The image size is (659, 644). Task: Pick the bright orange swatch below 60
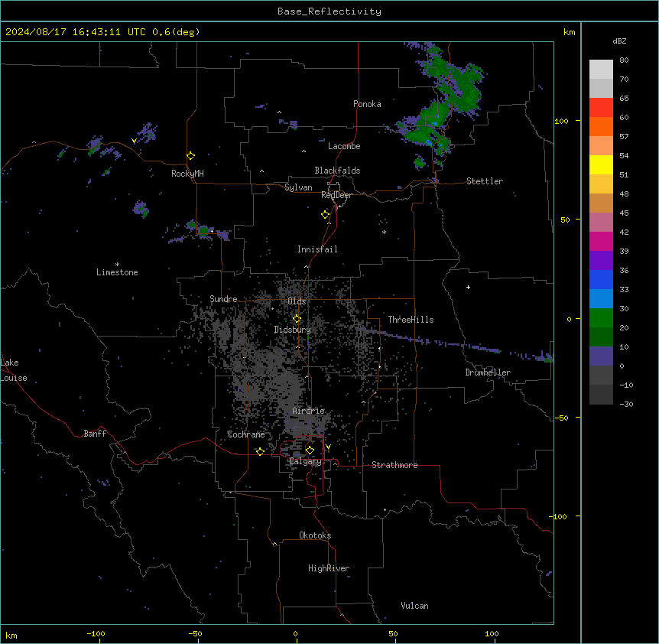tap(601, 126)
